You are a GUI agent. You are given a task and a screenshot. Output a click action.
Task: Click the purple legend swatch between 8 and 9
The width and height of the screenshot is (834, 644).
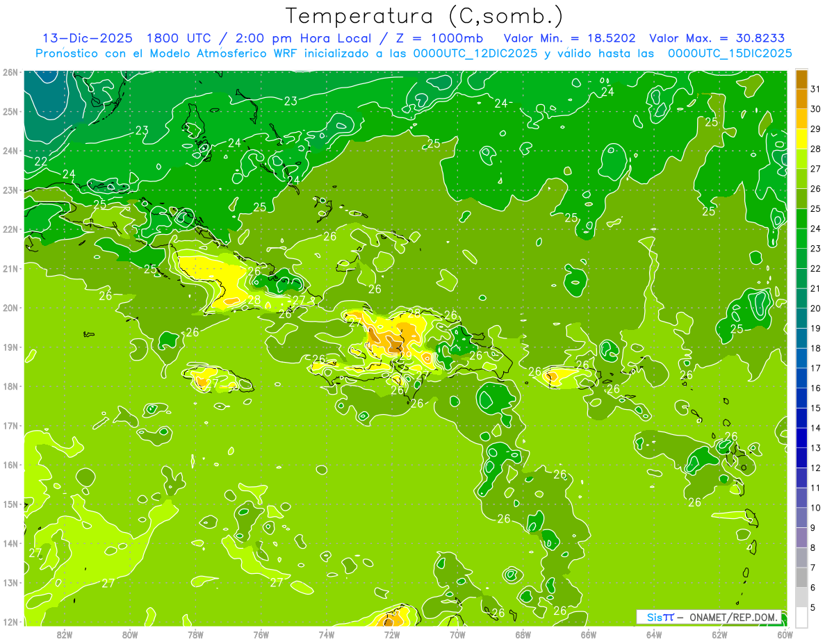[801, 538]
